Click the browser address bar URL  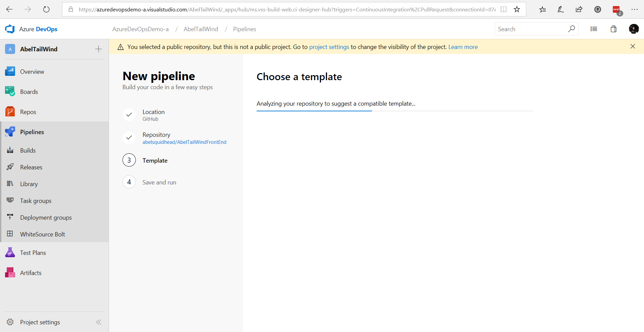[x=287, y=9]
